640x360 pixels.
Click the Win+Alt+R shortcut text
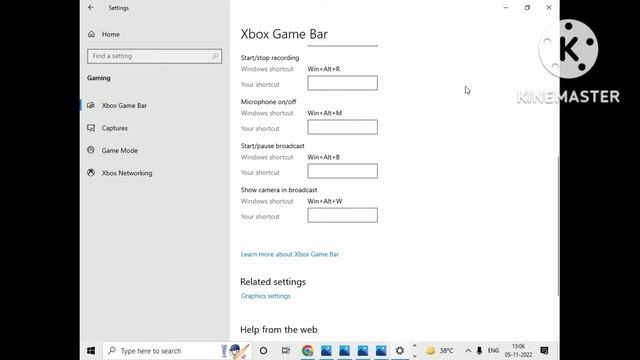(x=324, y=69)
